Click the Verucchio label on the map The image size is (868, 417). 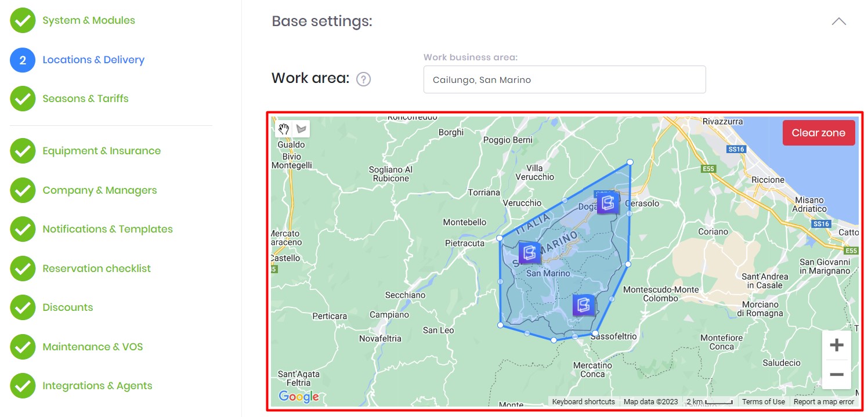pyautogui.click(x=522, y=203)
